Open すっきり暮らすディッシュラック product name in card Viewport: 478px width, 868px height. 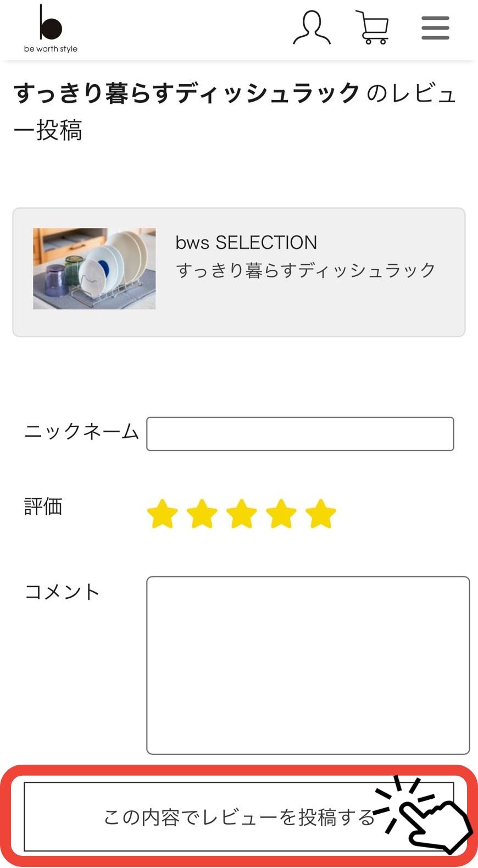click(x=305, y=270)
